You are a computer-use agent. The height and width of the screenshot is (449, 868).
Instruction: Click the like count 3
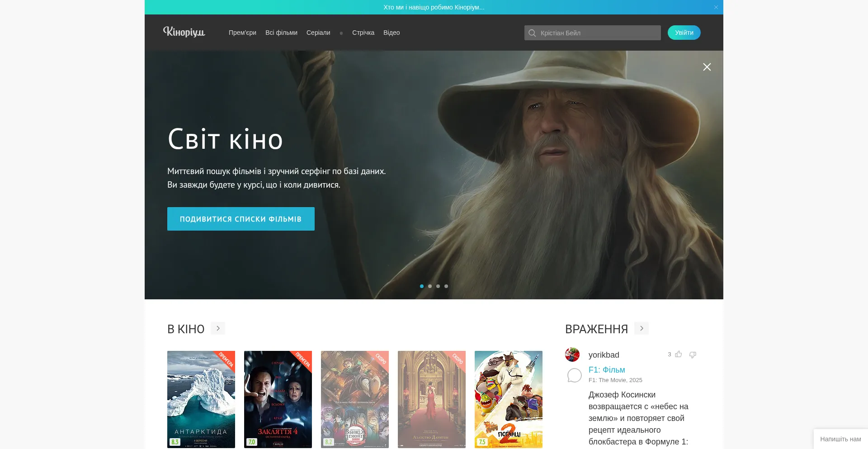[x=670, y=354]
